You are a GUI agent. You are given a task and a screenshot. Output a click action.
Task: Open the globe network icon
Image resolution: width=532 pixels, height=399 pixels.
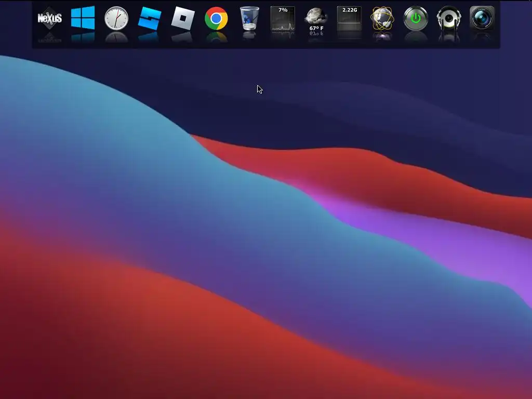382,18
